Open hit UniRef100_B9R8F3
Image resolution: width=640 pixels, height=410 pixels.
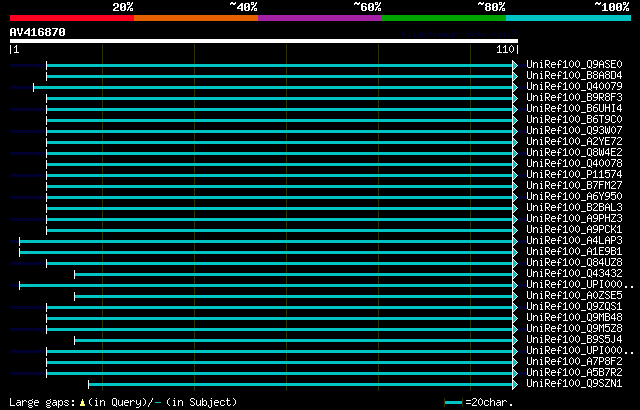[574, 98]
